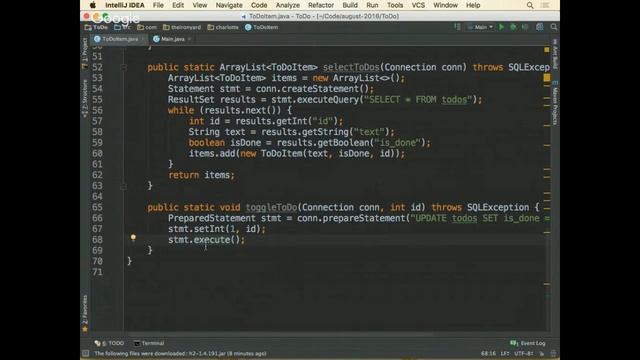This screenshot has height=360, width=640.
Task: Open Project Structure icon in toolbar
Action: click(540, 27)
